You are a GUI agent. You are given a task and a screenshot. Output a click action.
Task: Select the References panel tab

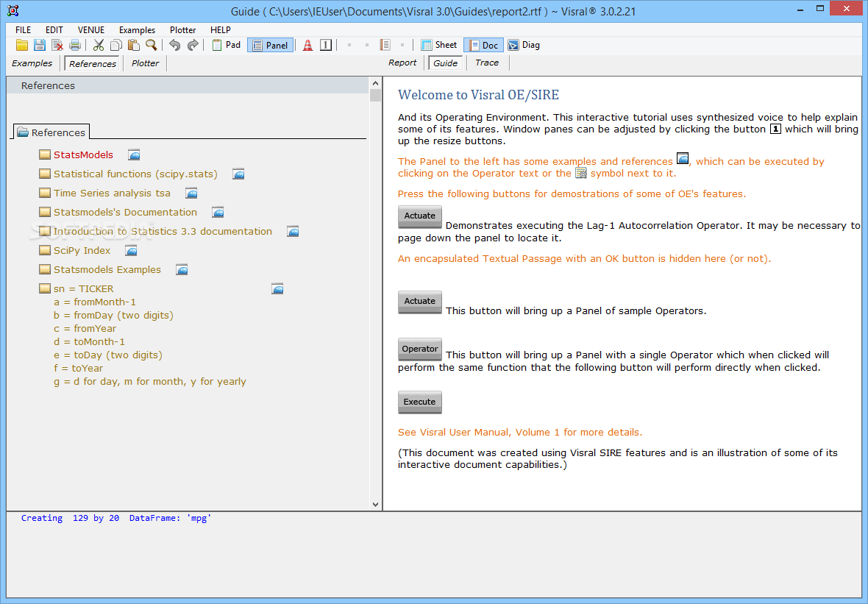93,64
